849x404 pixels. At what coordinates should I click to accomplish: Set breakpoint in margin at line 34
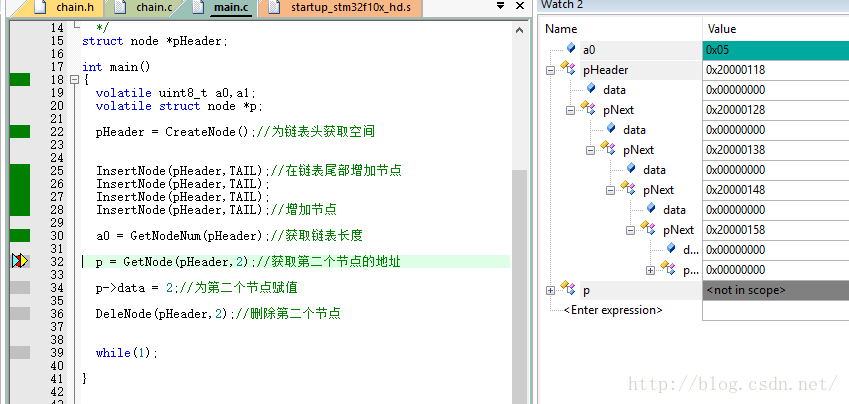(20, 288)
